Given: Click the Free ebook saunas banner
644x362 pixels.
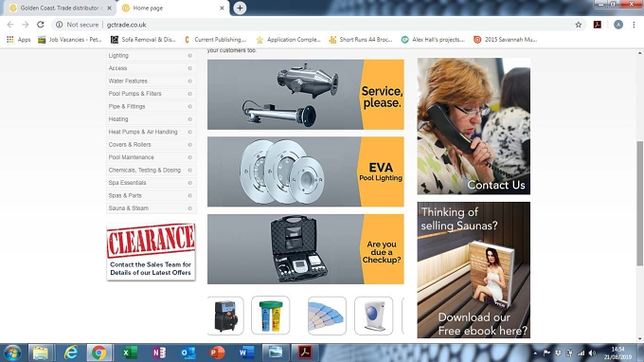Looking at the screenshot, I should 474,270.
